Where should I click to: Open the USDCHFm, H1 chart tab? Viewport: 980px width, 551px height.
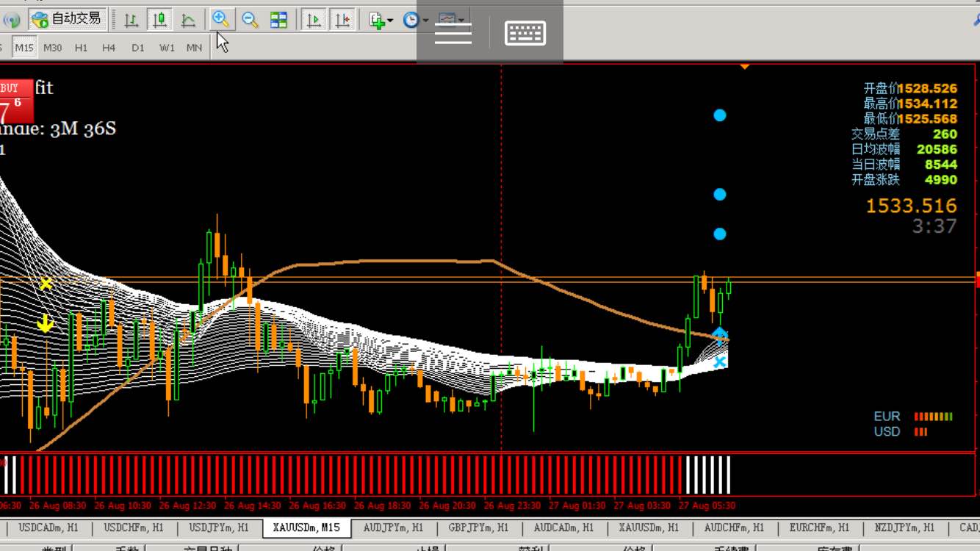[x=134, y=527]
